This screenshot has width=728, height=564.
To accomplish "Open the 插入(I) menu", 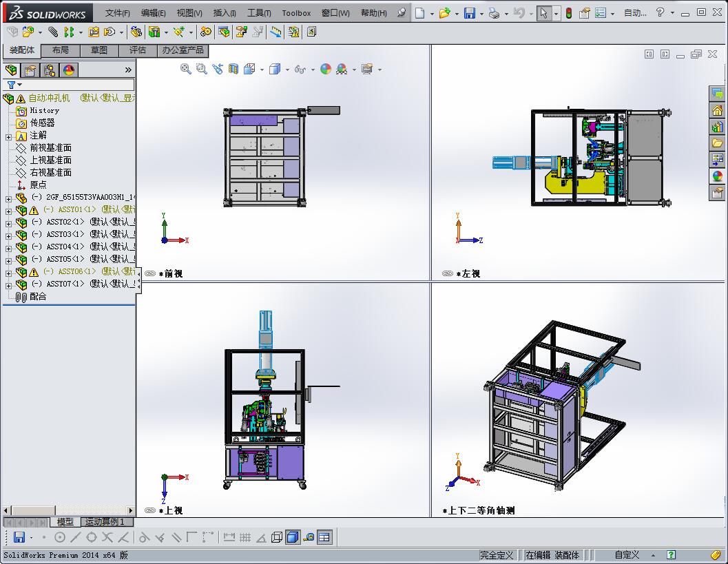I will click(225, 13).
